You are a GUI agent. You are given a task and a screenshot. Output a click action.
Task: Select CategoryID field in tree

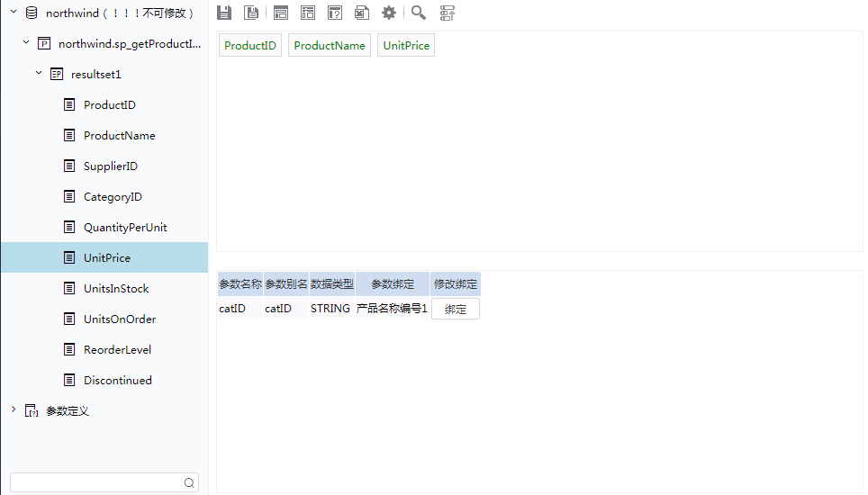(x=113, y=197)
